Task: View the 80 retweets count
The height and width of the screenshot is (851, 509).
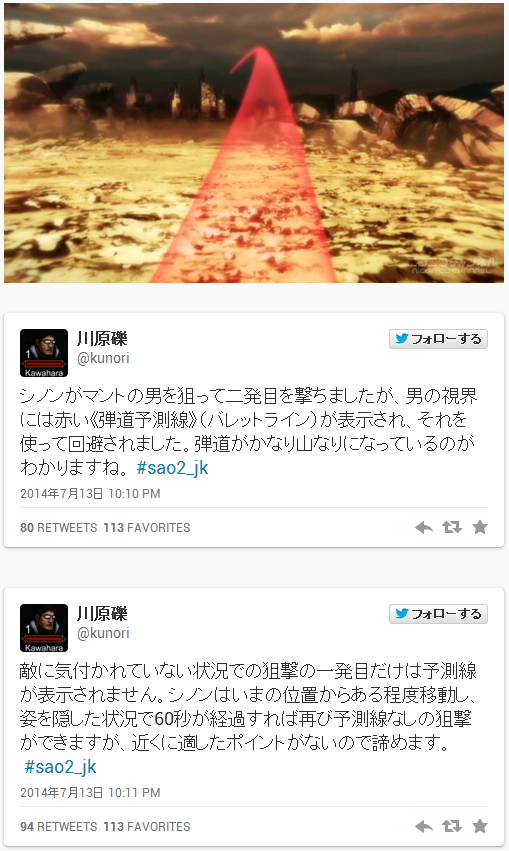Action: pos(59,528)
